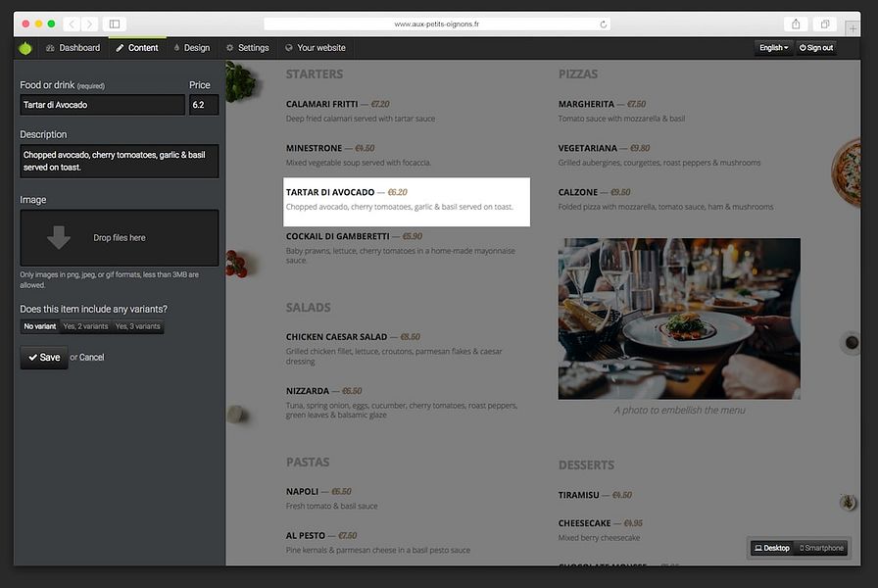Go forward with browser forward arrow

pyautogui.click(x=89, y=24)
